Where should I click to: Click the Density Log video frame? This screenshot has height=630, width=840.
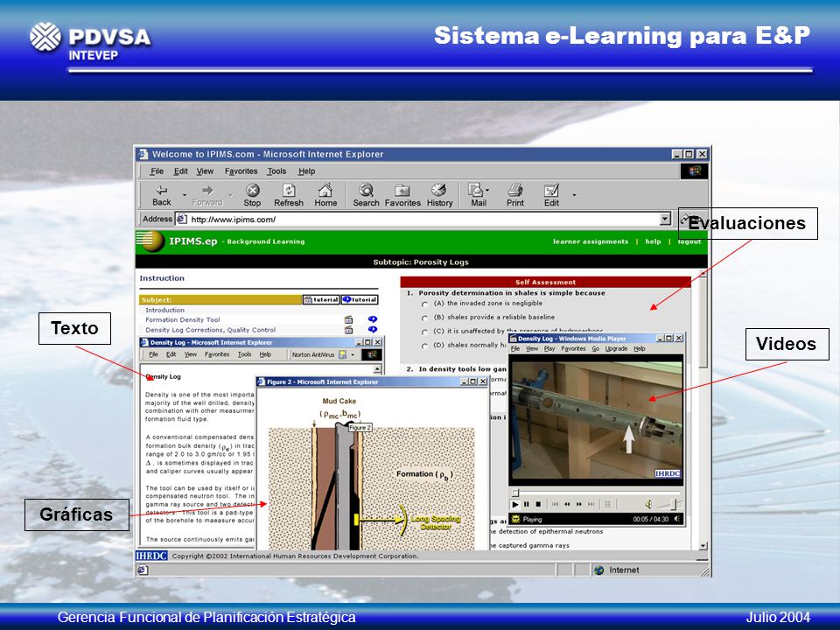tap(596, 419)
